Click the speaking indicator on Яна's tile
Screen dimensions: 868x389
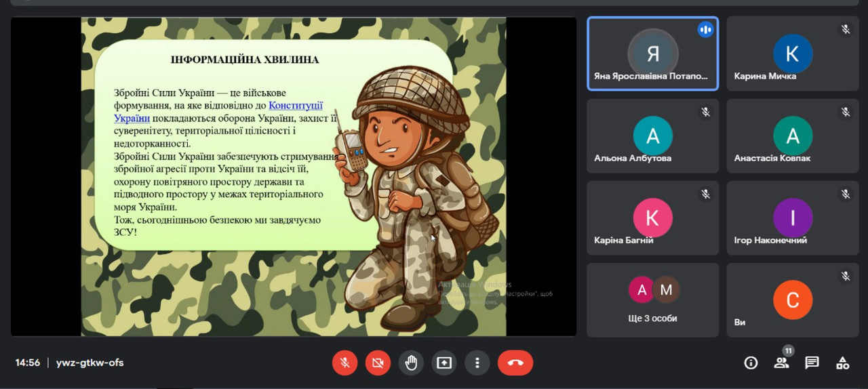(x=705, y=30)
